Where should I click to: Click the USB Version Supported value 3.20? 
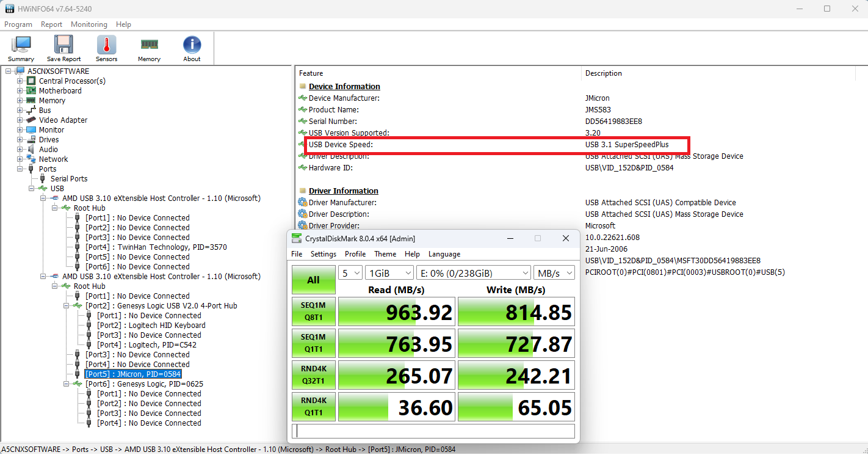tap(592, 133)
